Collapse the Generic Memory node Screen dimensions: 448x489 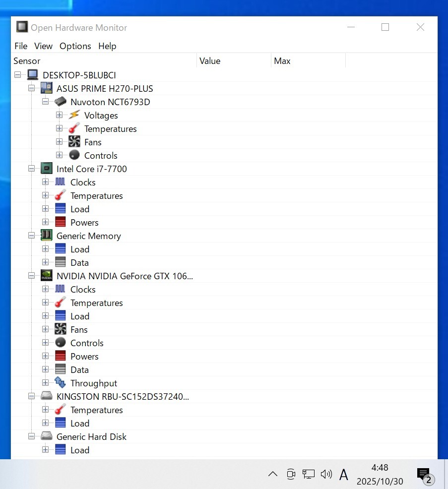[32, 236]
